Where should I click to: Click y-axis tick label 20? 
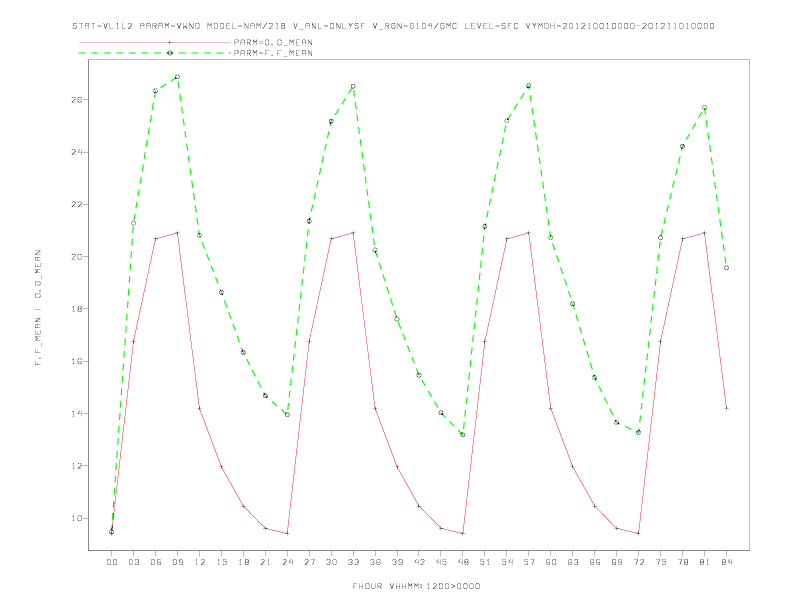point(76,257)
